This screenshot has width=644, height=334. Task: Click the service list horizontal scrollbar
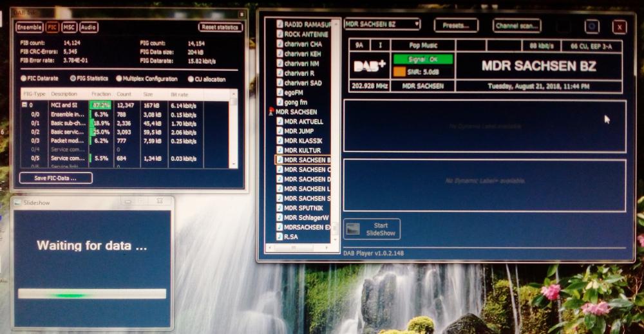[x=299, y=248]
